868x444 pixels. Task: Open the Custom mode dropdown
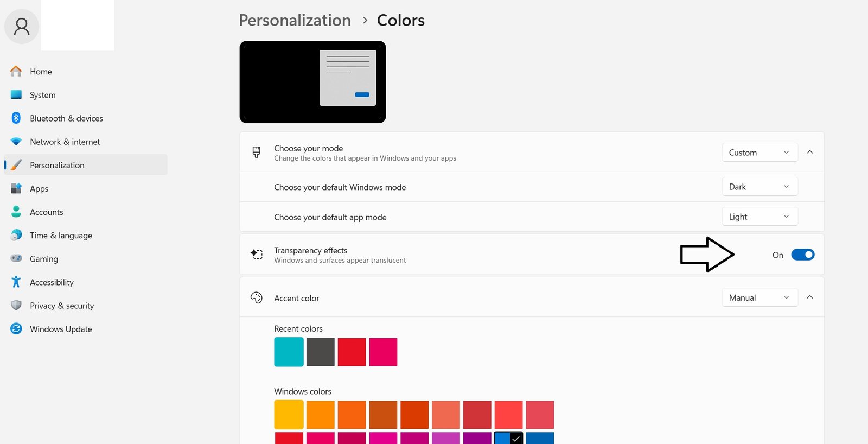pyautogui.click(x=759, y=153)
